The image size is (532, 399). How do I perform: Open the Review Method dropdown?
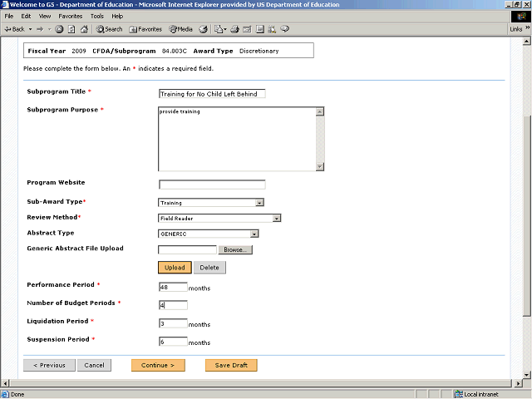(x=219, y=218)
